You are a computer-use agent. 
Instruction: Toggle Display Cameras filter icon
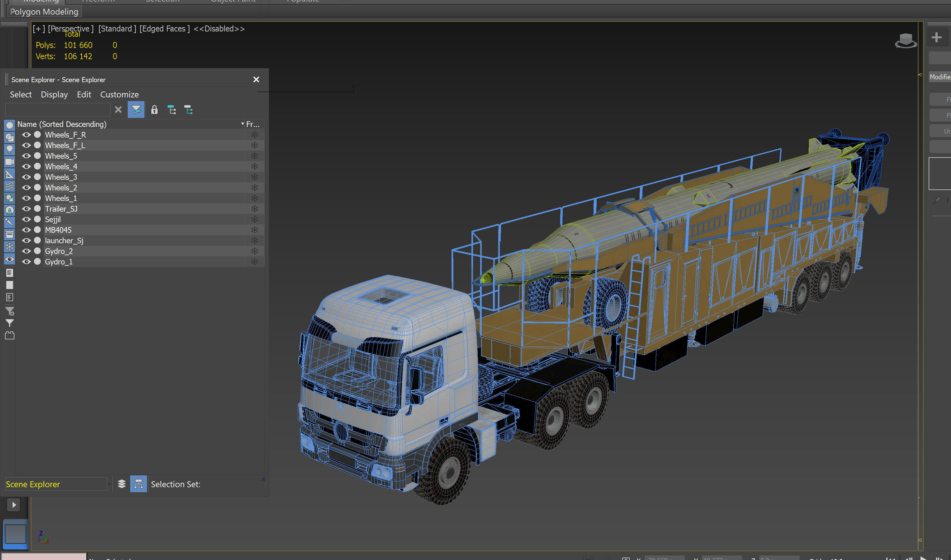9,161
